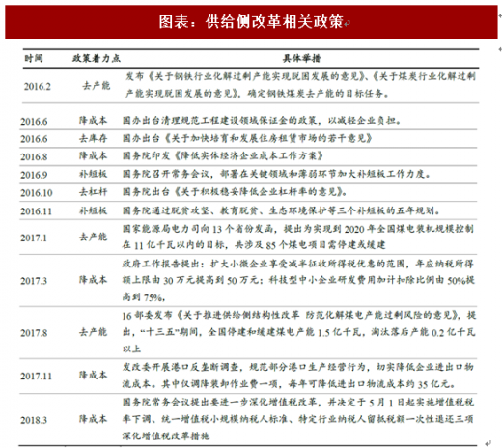Screen dimensions: 502x448
Task: Select the 2016.6 date in the 去库存 row
Action: (34, 139)
